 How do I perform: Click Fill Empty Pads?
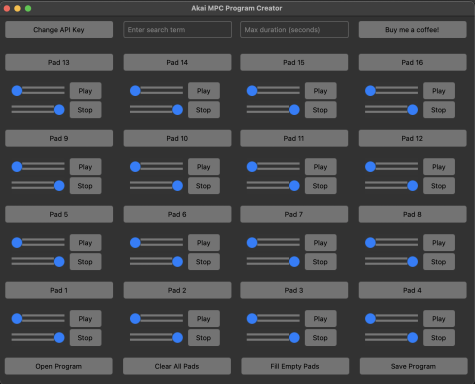tap(295, 366)
